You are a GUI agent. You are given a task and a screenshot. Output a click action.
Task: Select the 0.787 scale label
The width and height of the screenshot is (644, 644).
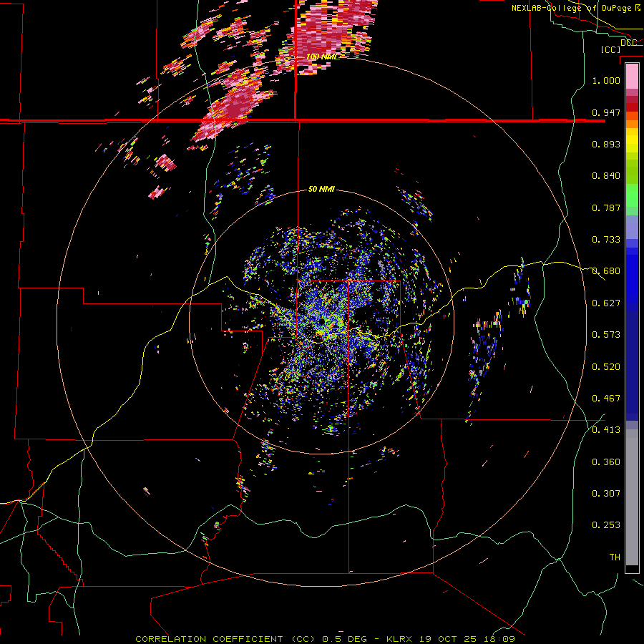[606, 208]
